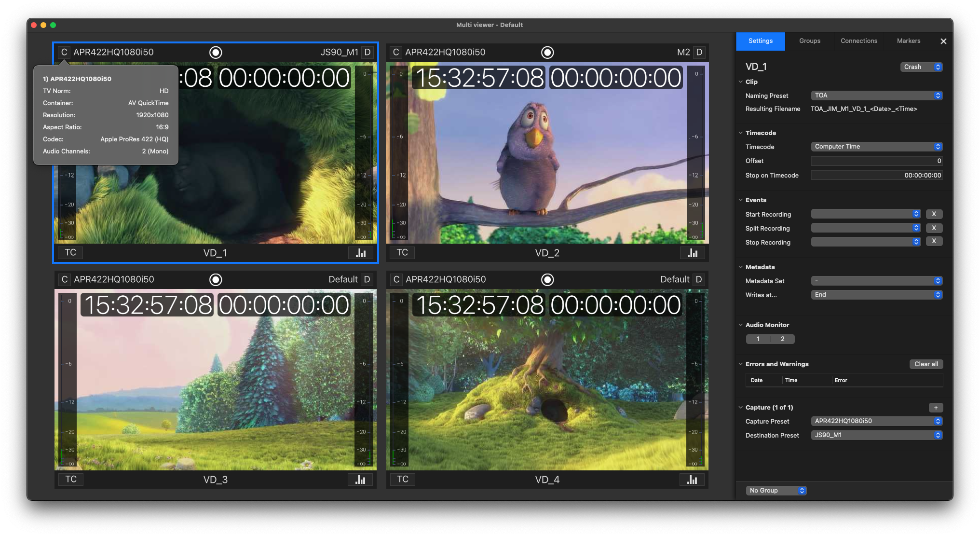The height and width of the screenshot is (536, 980).
Task: Start recording on the VD_1 channel
Action: point(216,52)
